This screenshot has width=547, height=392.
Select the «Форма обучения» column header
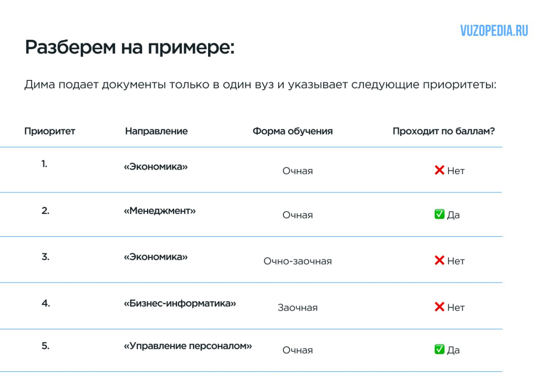click(x=292, y=131)
